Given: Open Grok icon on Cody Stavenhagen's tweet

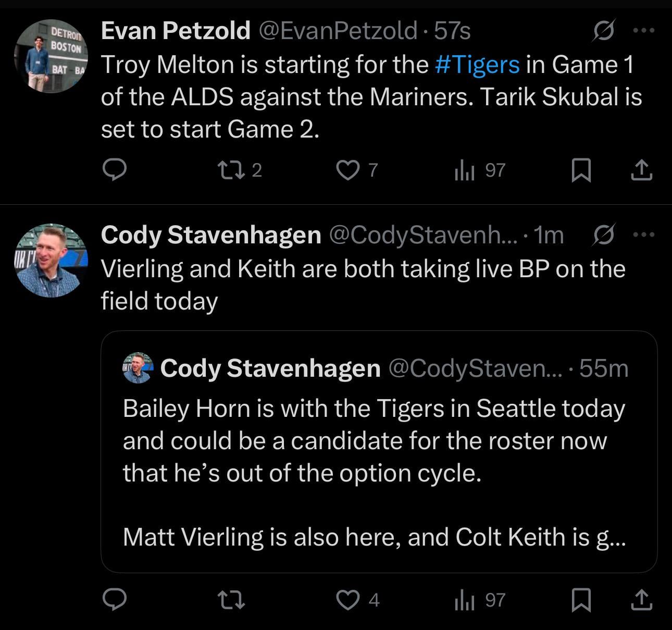Looking at the screenshot, I should (x=604, y=234).
